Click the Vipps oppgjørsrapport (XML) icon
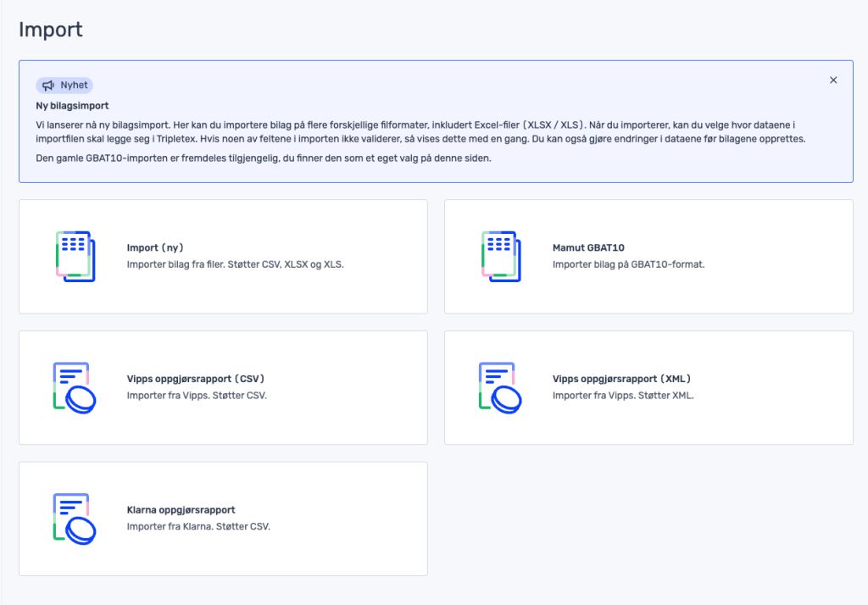 click(x=500, y=387)
